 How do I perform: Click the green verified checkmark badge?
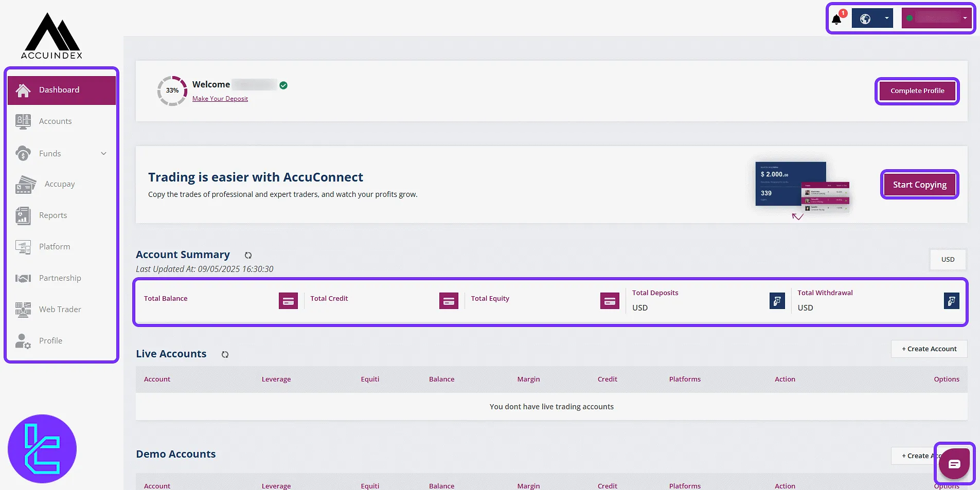click(283, 85)
